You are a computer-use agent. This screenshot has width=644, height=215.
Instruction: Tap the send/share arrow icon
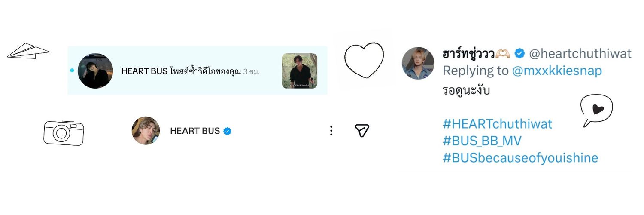point(362,131)
